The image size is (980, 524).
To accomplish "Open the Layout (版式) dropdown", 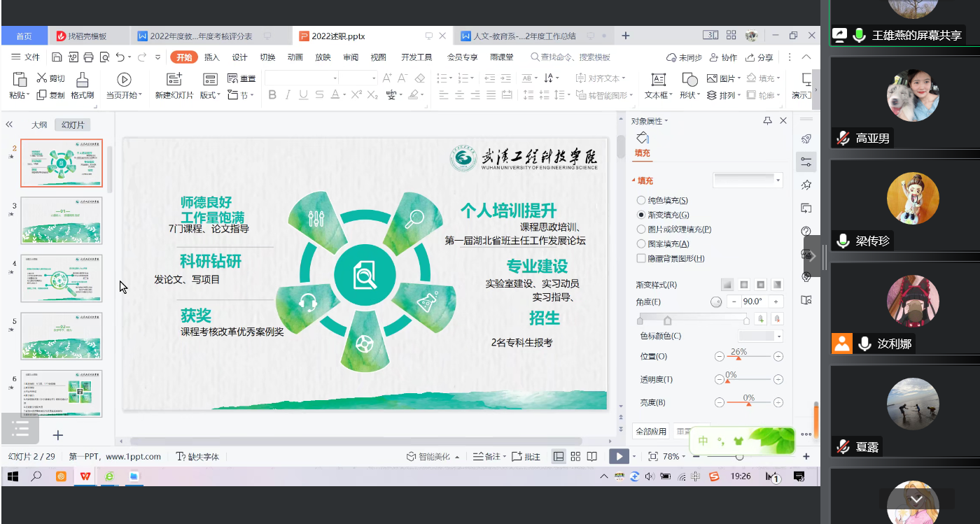I will [x=210, y=95].
